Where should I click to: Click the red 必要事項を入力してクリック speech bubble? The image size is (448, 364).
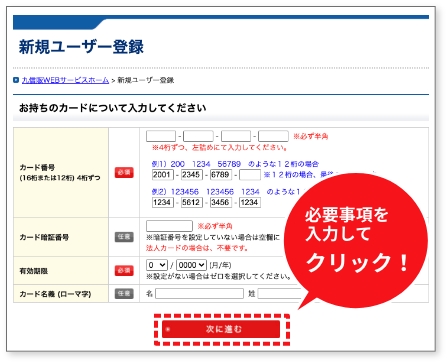tap(356, 240)
